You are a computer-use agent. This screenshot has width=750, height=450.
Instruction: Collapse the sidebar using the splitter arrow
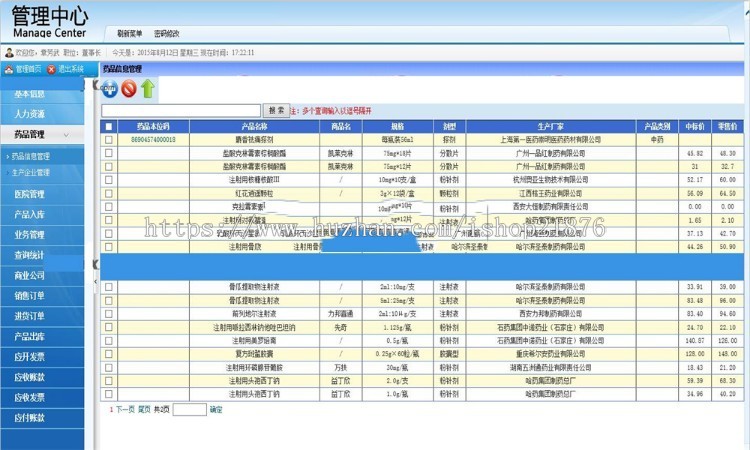[96, 264]
